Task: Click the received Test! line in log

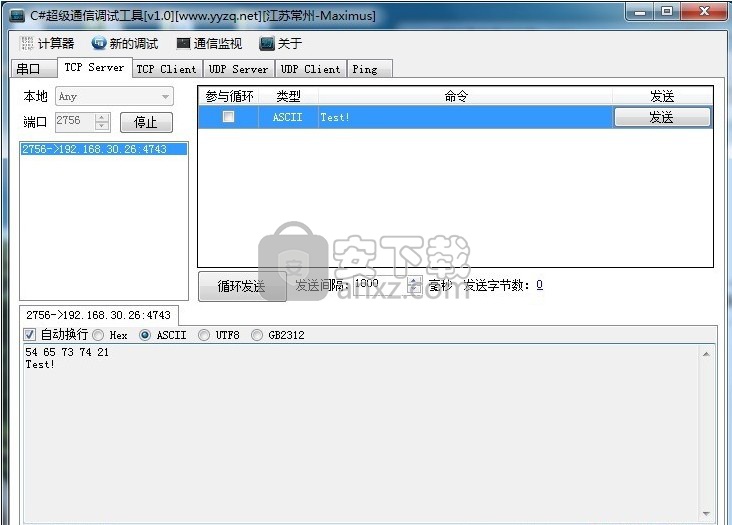Action: coord(40,364)
